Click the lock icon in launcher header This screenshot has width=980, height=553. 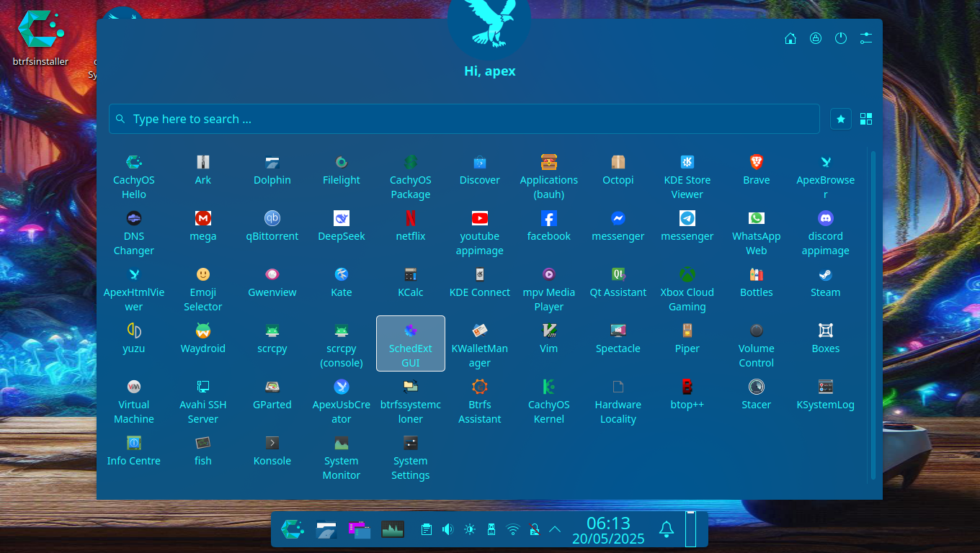coord(816,38)
